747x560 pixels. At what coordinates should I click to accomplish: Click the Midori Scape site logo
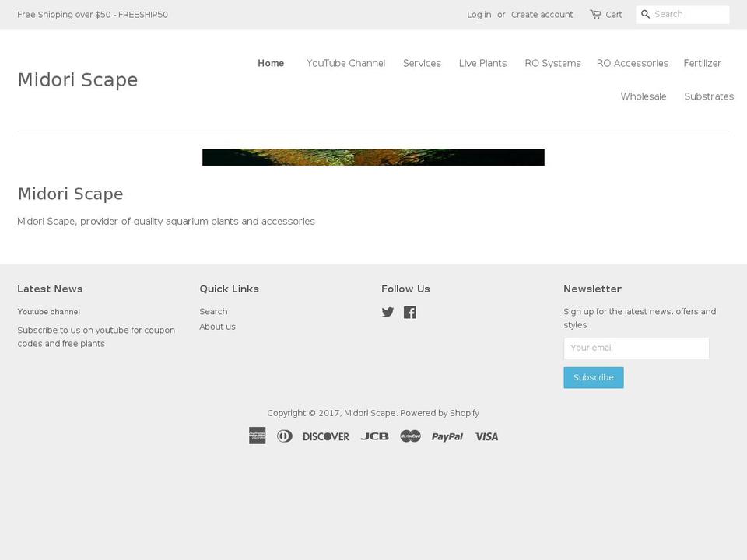point(78,80)
